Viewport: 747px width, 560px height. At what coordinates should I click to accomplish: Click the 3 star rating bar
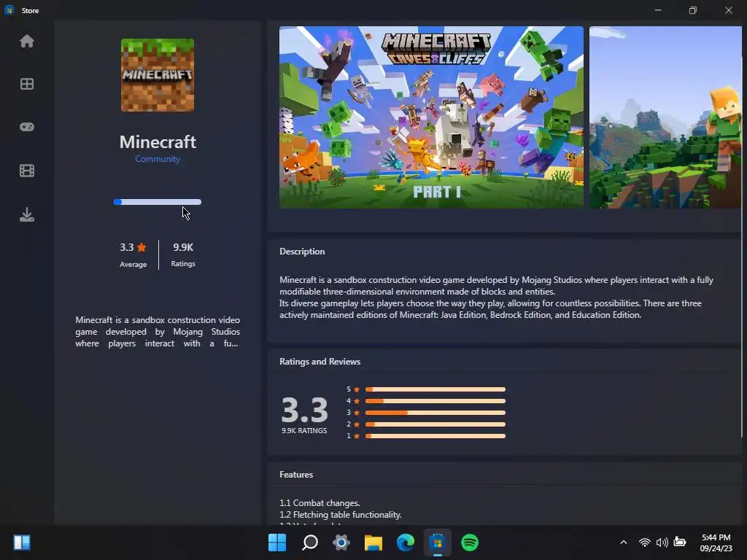(435, 413)
